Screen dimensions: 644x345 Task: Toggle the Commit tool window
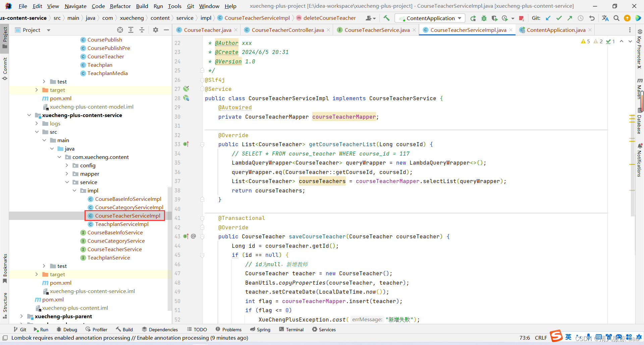[x=5, y=69]
